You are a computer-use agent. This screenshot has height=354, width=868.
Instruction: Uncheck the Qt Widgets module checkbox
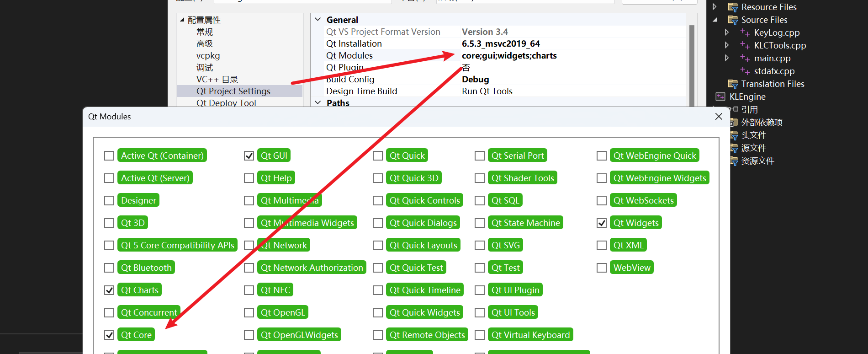point(602,223)
